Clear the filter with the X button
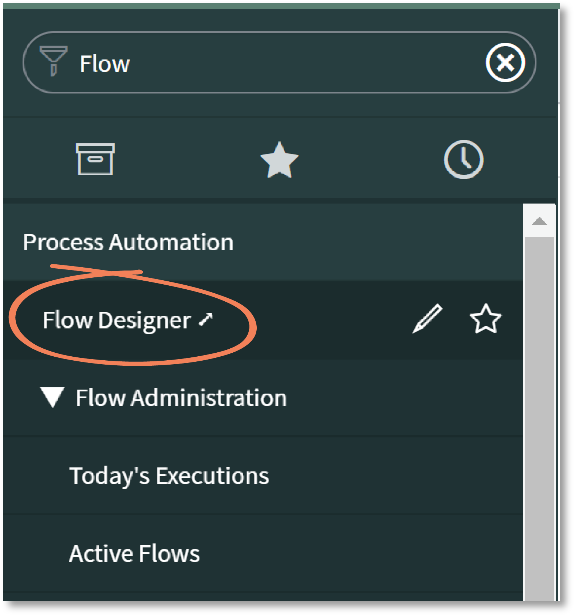The width and height of the screenshot is (574, 615). [505, 63]
